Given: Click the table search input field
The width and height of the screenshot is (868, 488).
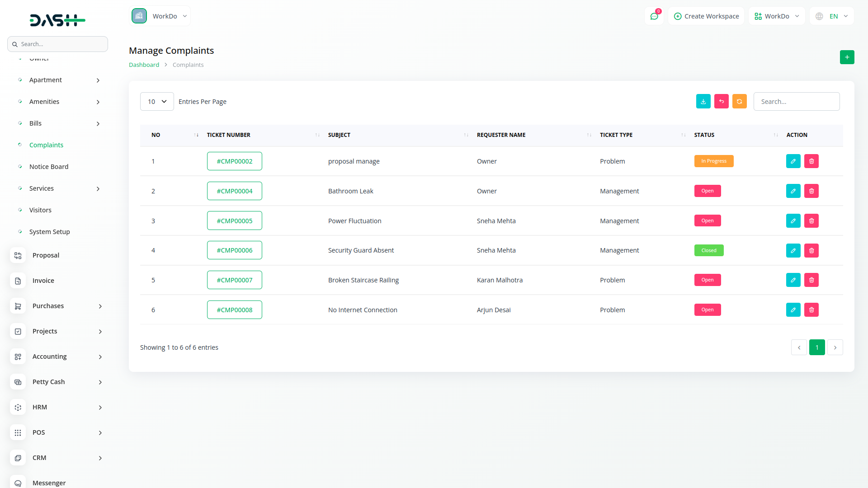Looking at the screenshot, I should click(x=796, y=102).
